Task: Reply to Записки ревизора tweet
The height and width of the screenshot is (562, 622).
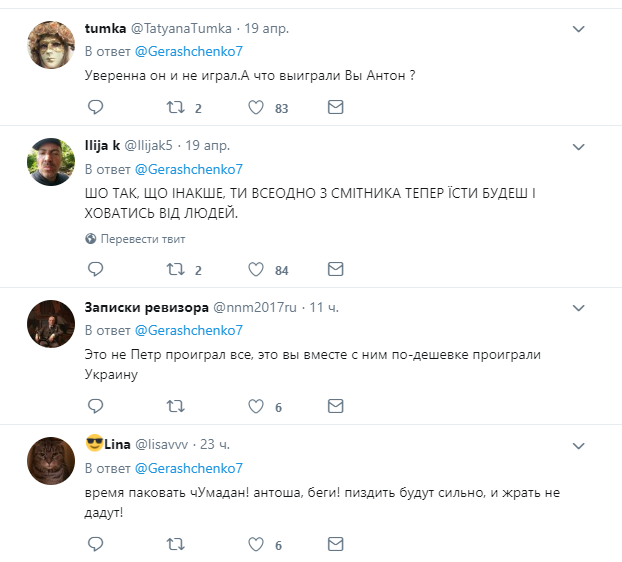Action: (95, 407)
